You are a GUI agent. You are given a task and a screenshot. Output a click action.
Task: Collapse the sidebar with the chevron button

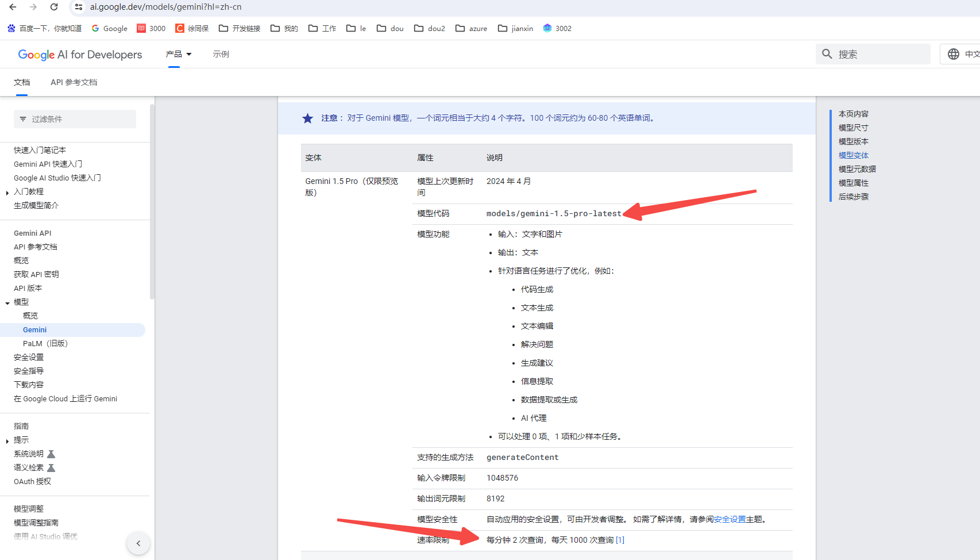click(138, 543)
